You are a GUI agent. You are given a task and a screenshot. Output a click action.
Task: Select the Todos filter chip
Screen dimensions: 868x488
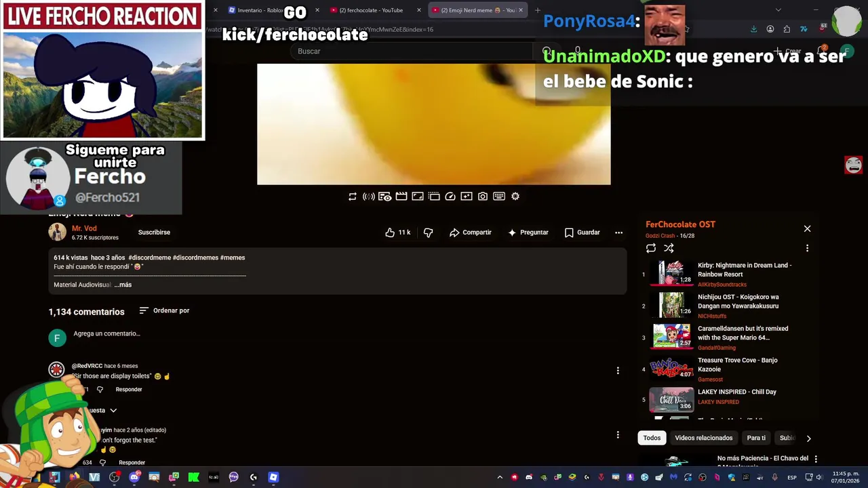pyautogui.click(x=652, y=438)
